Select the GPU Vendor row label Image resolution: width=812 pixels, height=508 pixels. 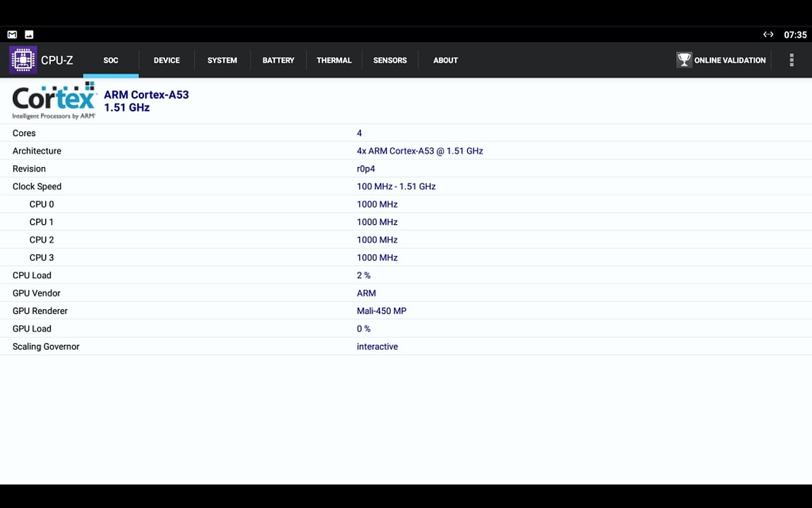point(37,293)
